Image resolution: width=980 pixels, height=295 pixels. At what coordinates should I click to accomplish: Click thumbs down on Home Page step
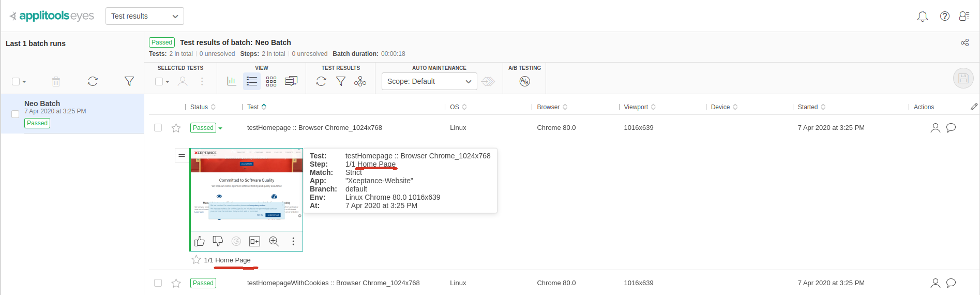point(218,241)
